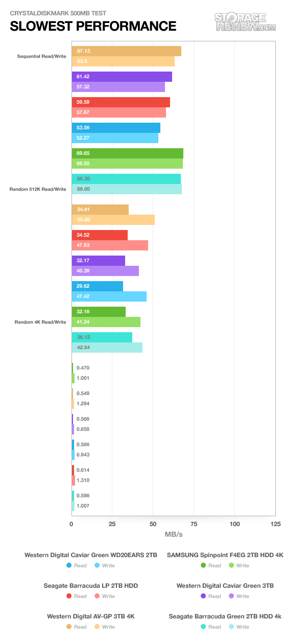Click the red Read dot under Barracuda LP
The height and width of the screenshot is (644, 286).
pos(69,596)
